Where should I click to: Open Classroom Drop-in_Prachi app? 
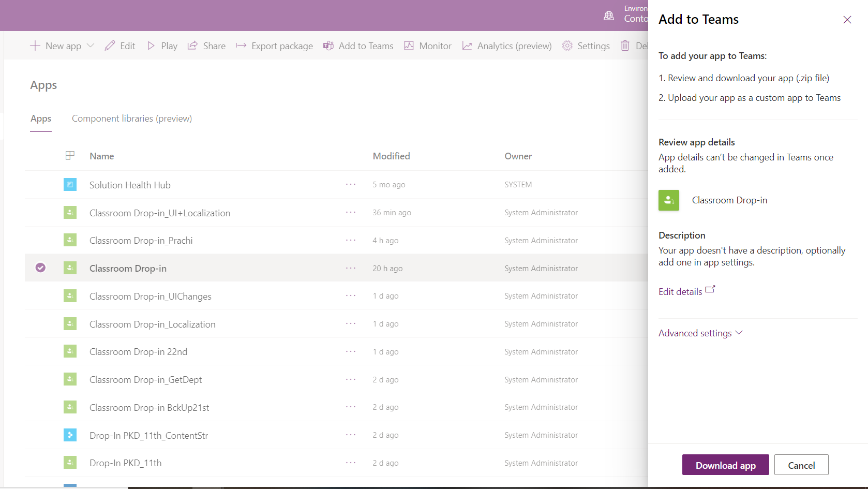tap(141, 241)
